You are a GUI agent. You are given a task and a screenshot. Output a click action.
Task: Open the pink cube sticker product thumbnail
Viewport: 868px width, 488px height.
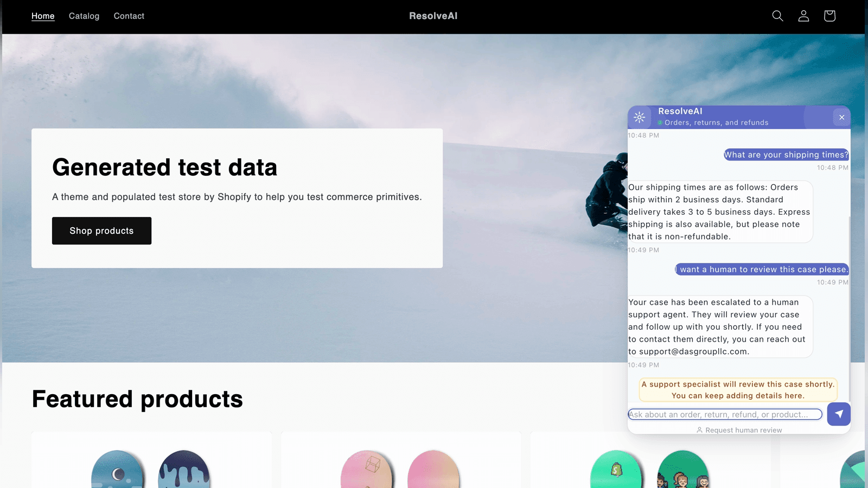coord(367,470)
